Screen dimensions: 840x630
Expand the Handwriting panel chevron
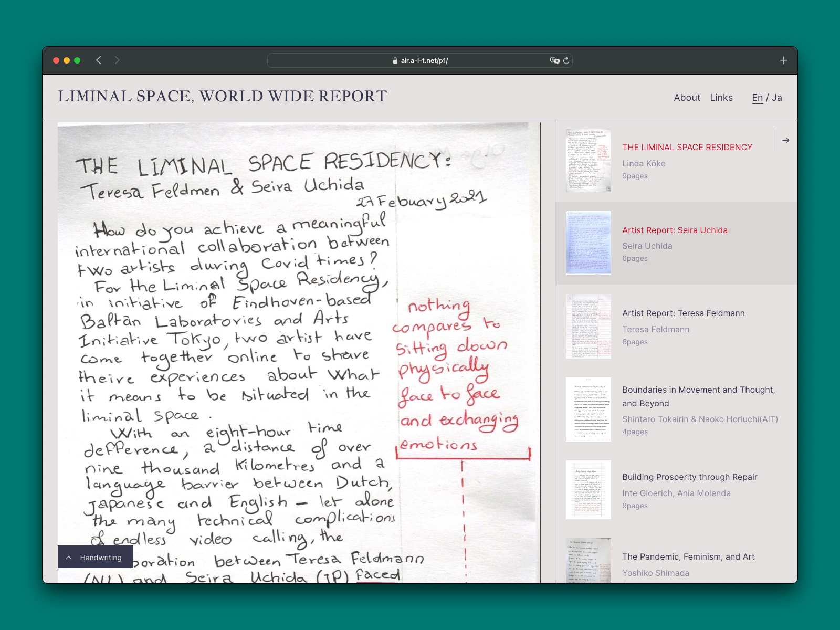[x=69, y=558]
